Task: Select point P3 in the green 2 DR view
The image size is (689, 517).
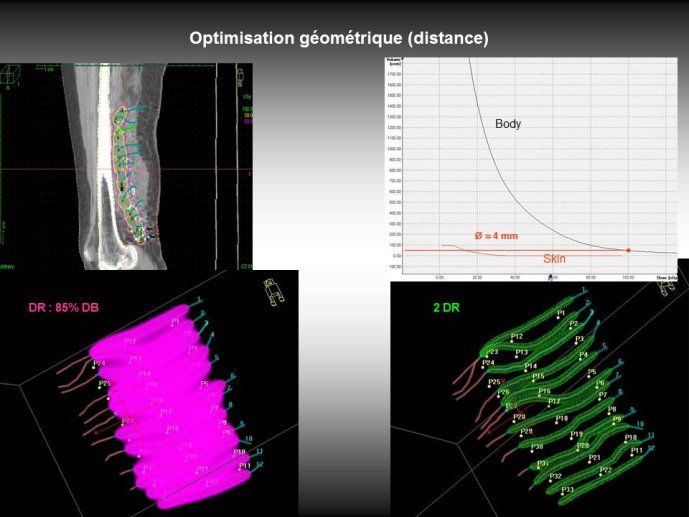Action: point(580,339)
